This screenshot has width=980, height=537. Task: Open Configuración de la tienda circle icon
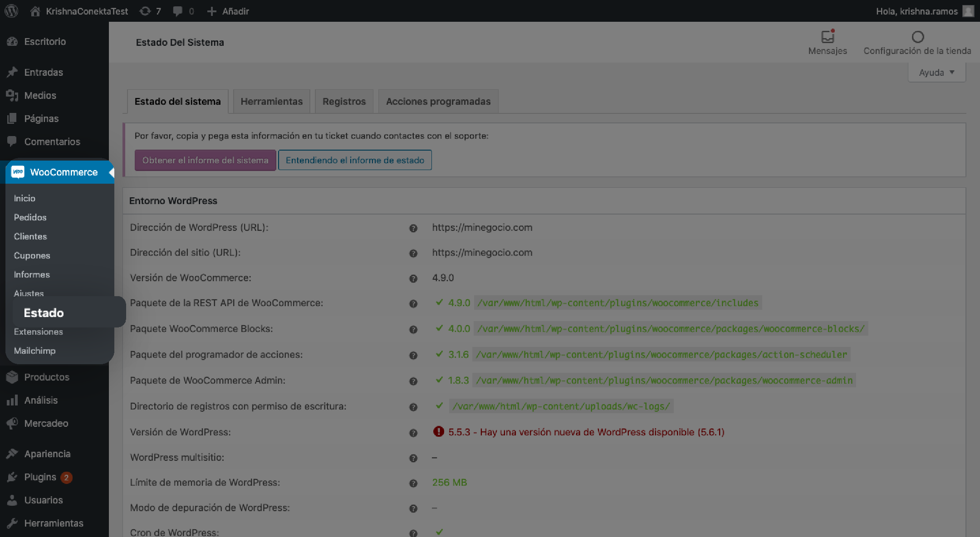point(917,36)
